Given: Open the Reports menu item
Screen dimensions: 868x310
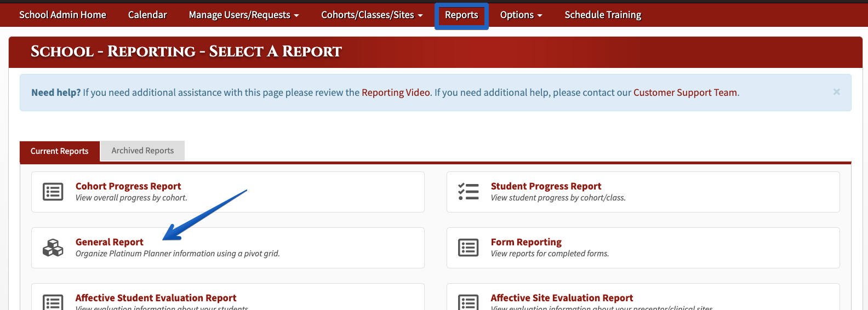Looking at the screenshot, I should [x=461, y=15].
